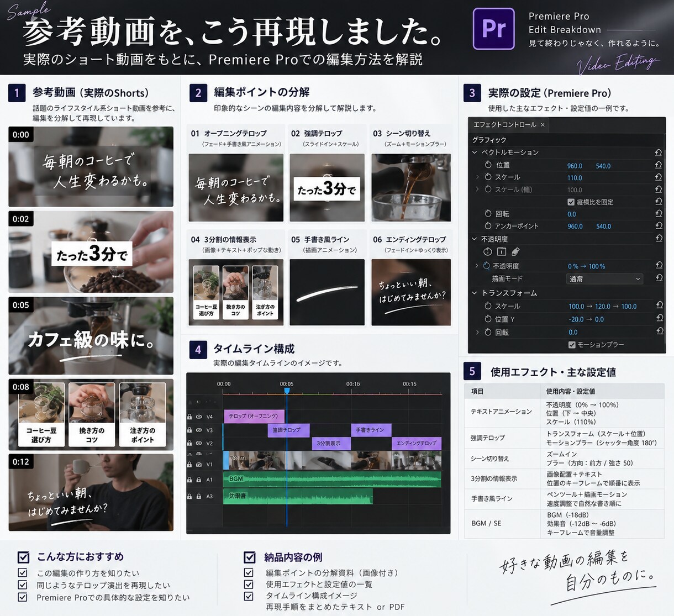Click the blue playhead at 00:05

(x=287, y=391)
